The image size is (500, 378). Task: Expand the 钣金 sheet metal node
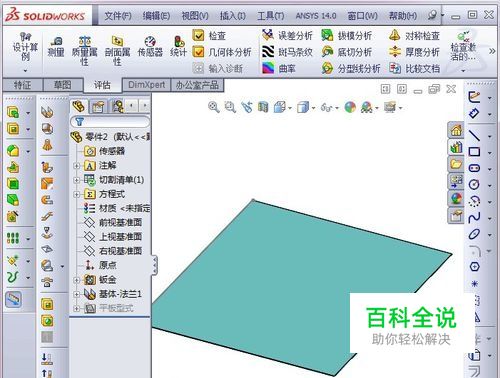77,280
